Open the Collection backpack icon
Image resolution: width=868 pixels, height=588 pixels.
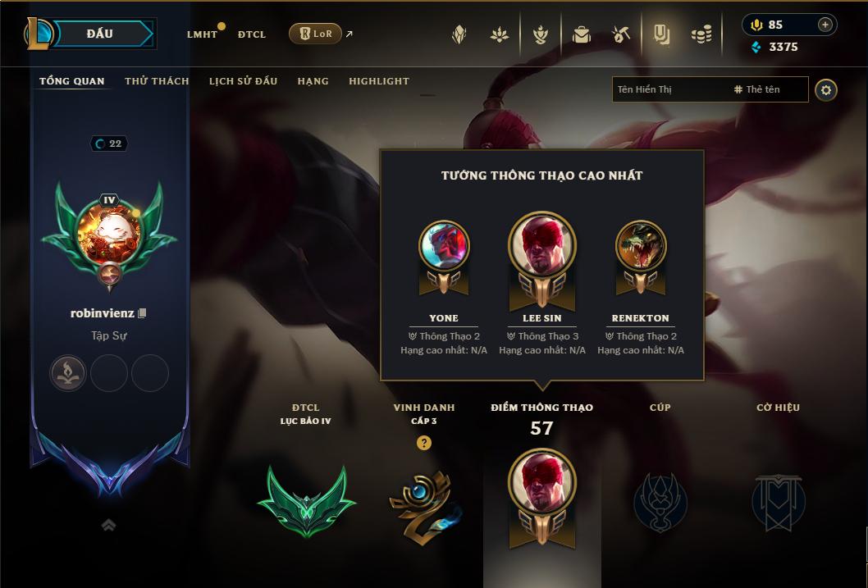click(x=581, y=34)
